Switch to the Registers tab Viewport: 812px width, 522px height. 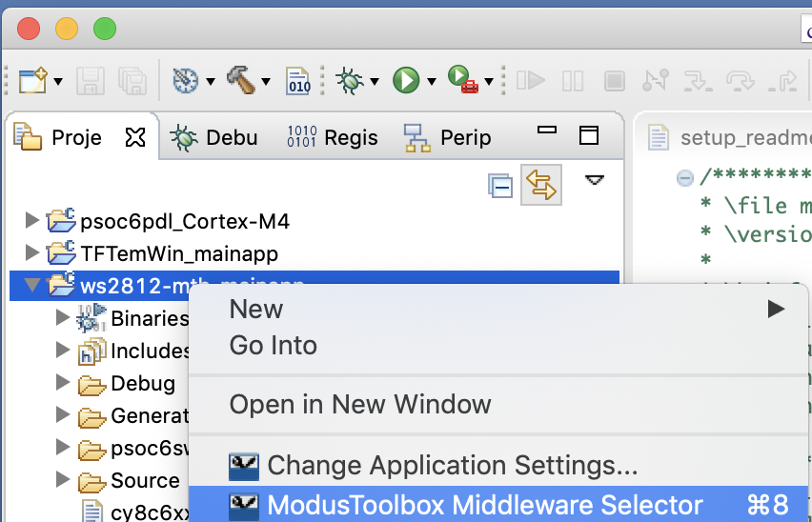point(333,137)
